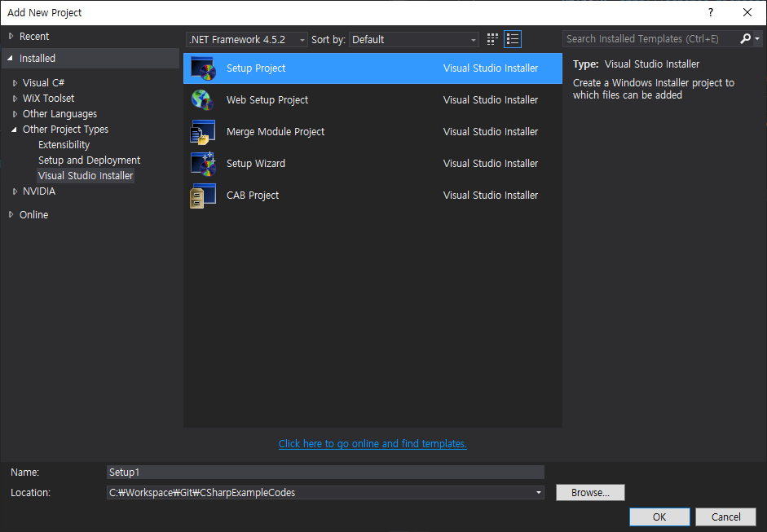Expand the Visual C# node
The height and width of the screenshot is (532, 767).
coord(15,83)
